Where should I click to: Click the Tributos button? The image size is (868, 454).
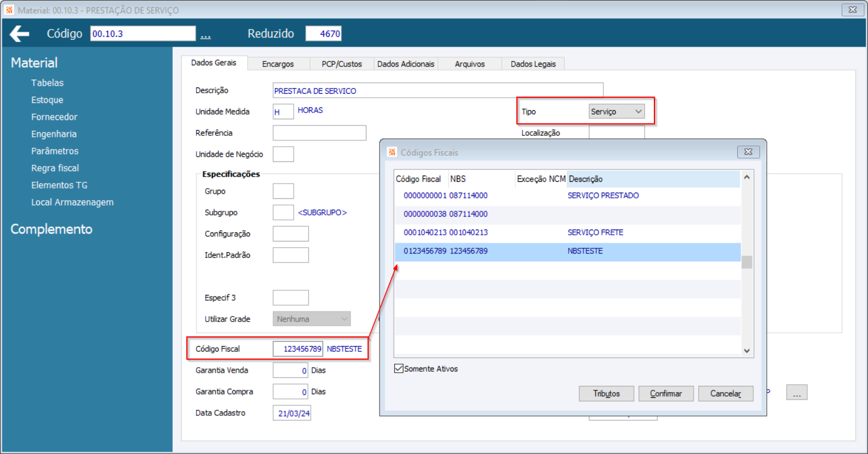pos(606,393)
